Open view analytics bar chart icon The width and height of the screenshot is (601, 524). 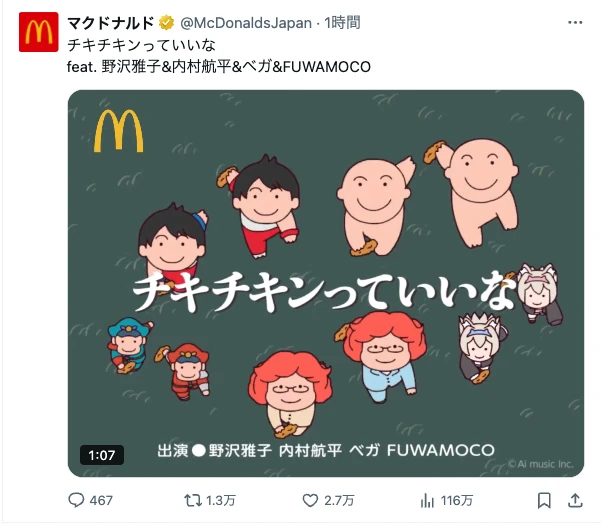pyautogui.click(x=427, y=500)
